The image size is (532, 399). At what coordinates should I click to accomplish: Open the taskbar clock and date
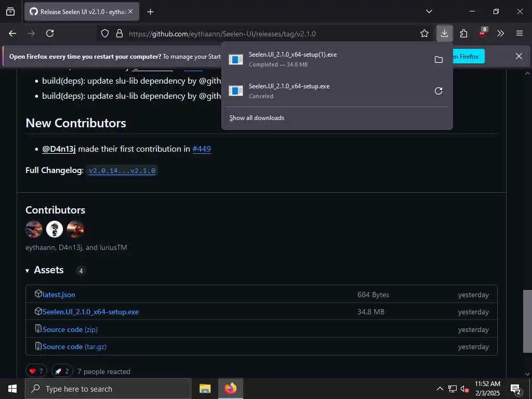pyautogui.click(x=487, y=389)
